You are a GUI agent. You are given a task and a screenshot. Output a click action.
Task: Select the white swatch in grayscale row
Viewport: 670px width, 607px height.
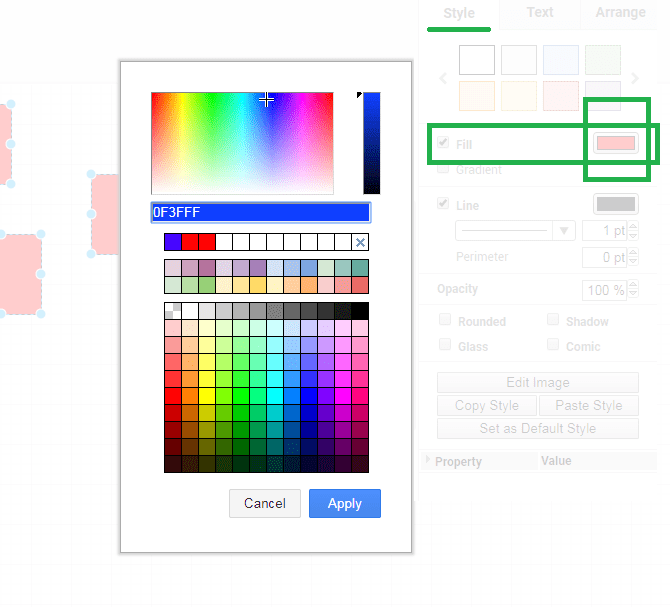[190, 311]
